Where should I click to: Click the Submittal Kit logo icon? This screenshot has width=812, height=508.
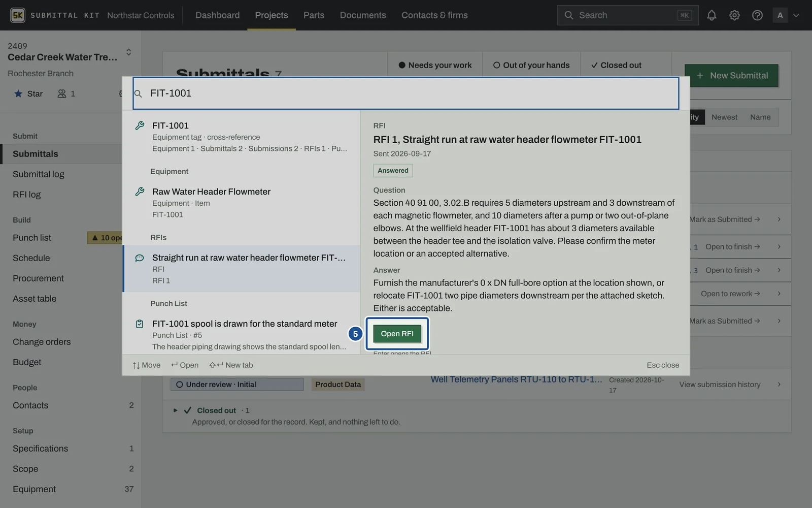(x=18, y=15)
